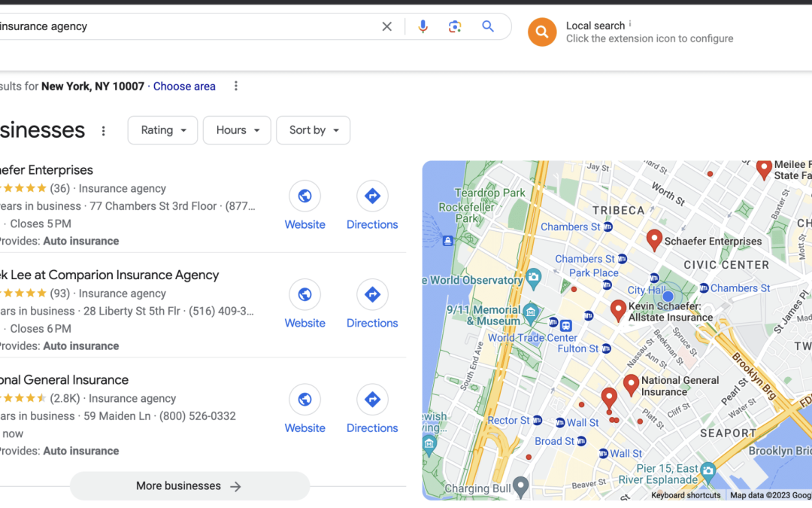The image size is (812, 508).
Task: Click the Meilee State Farm map pin
Action: point(763,169)
